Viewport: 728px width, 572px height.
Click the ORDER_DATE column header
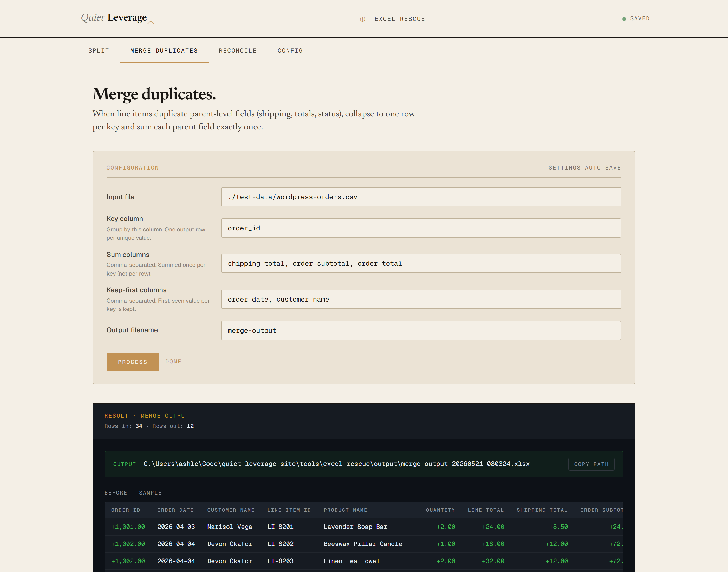click(x=175, y=510)
